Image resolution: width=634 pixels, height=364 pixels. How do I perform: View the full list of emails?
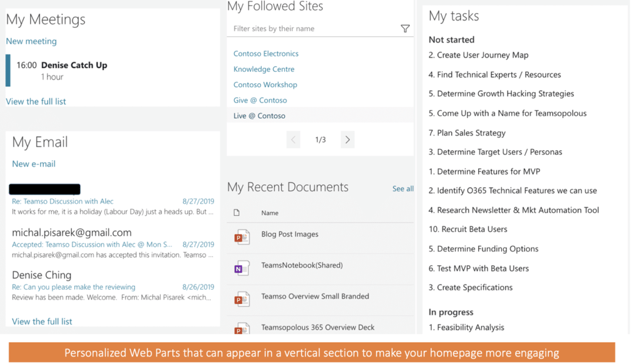(41, 321)
